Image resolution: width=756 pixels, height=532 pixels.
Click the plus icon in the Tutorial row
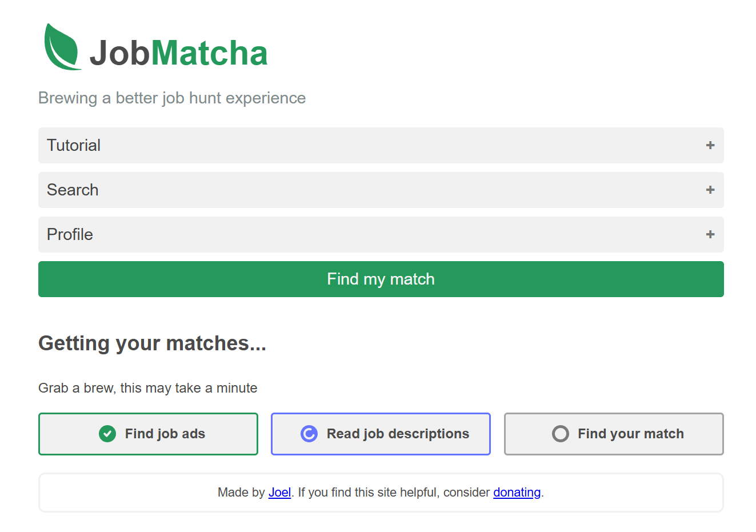click(710, 145)
